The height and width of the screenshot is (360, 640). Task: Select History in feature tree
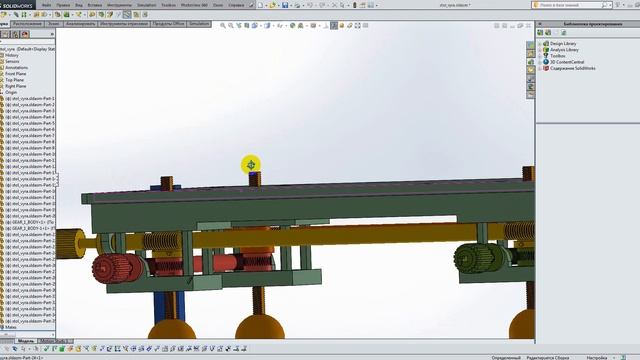click(x=12, y=55)
